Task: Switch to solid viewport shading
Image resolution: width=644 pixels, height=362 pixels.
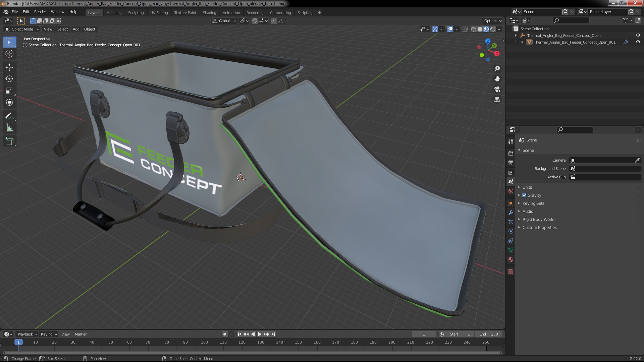Action: (x=480, y=29)
